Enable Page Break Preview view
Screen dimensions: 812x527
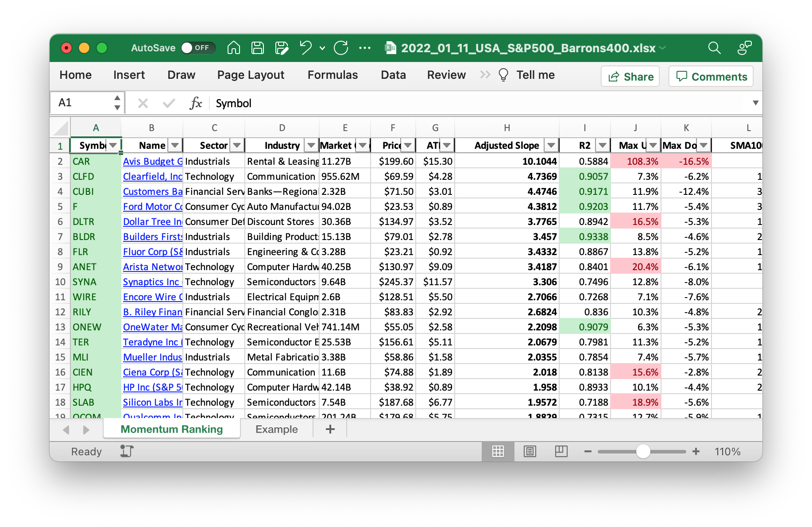coord(561,451)
